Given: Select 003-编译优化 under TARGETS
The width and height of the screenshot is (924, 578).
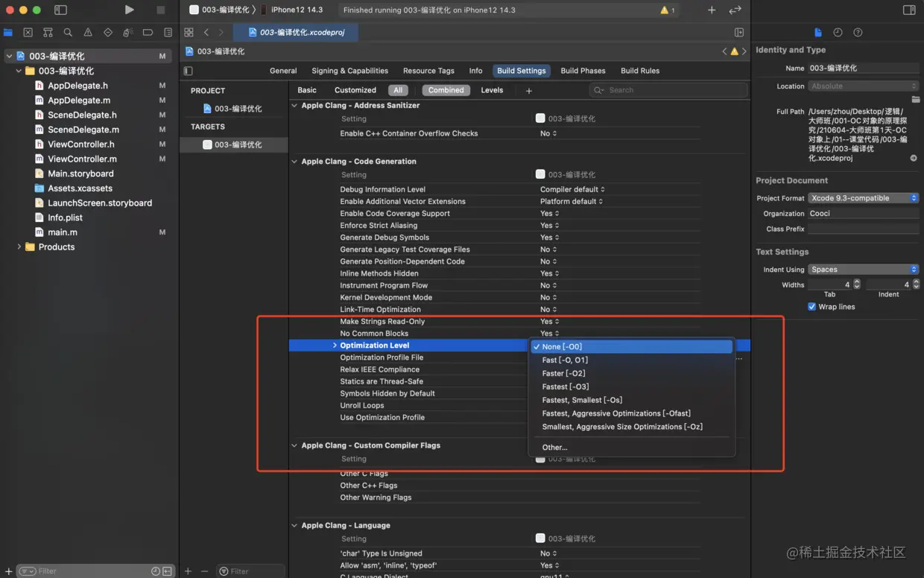Looking at the screenshot, I should [233, 144].
